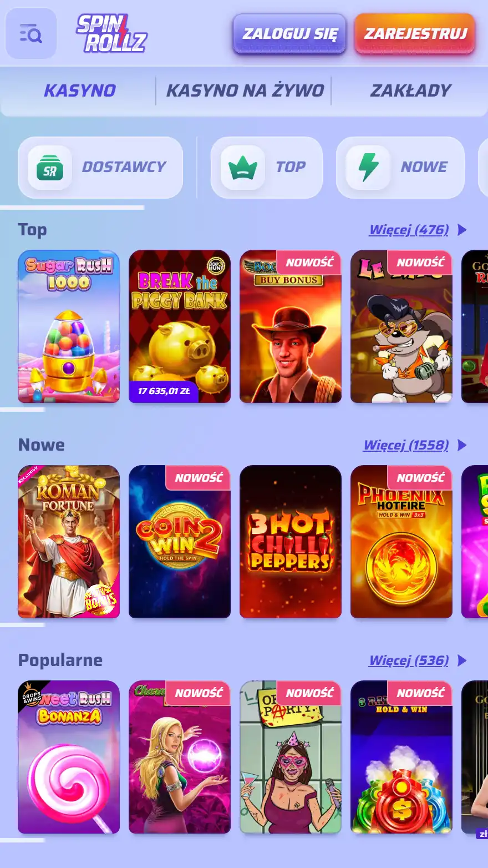Open the Zakłady tab
The width and height of the screenshot is (488, 868).
tap(410, 90)
